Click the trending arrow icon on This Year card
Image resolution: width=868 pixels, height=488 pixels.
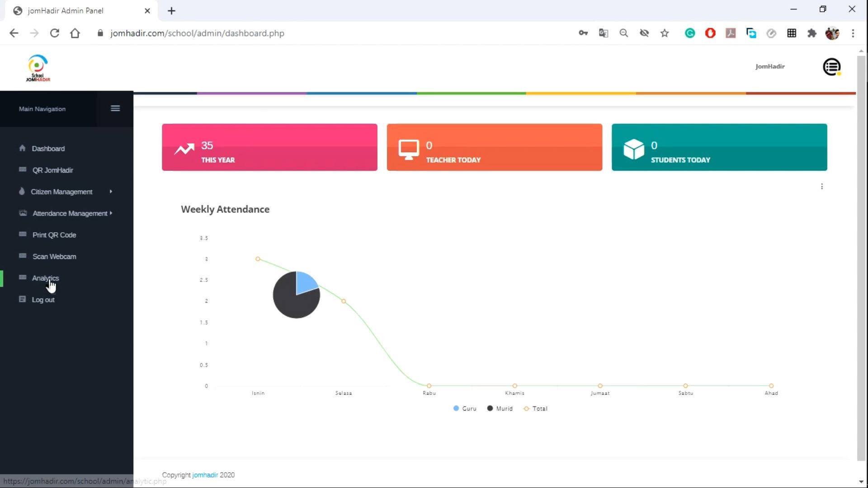pos(184,149)
